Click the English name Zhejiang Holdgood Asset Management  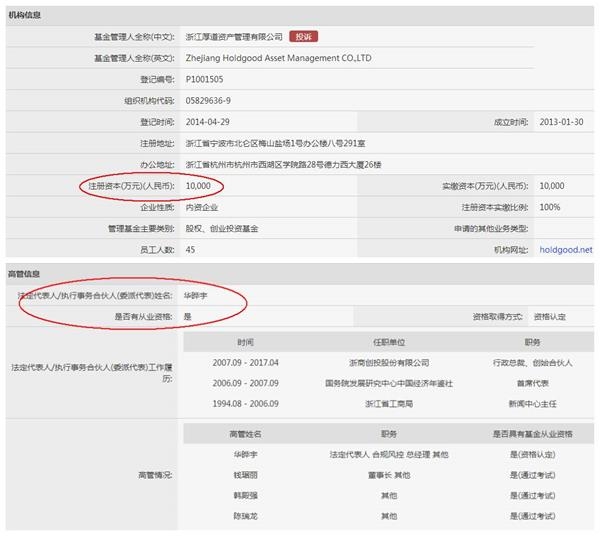[278, 58]
